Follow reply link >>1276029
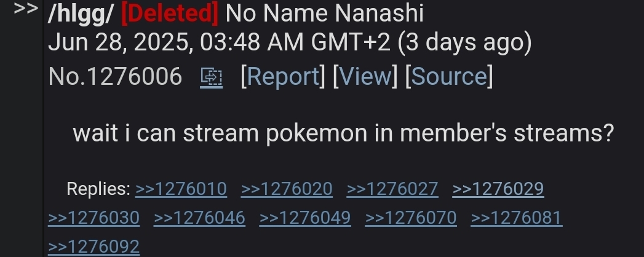644x257 pixels. pos(498,189)
